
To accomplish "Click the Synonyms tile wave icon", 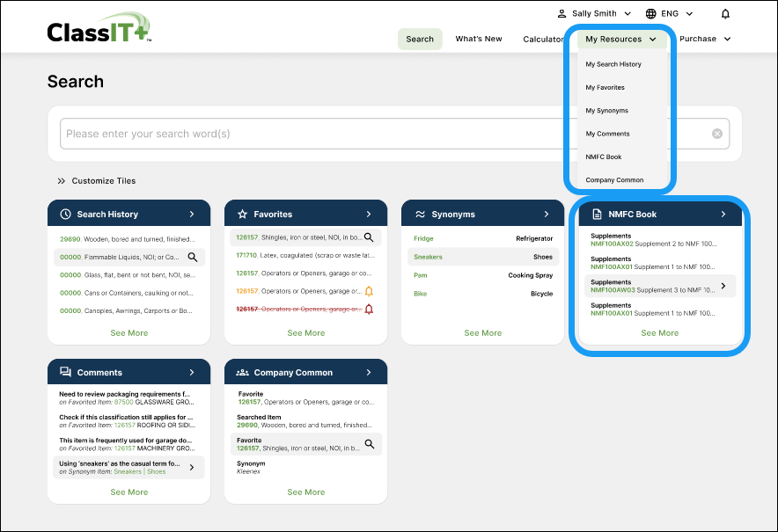I will coord(420,215).
